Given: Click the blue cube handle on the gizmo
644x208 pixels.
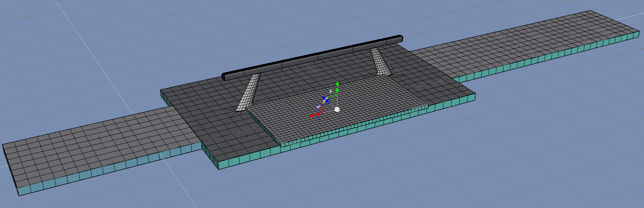Looking at the screenshot, I should pos(327,101).
